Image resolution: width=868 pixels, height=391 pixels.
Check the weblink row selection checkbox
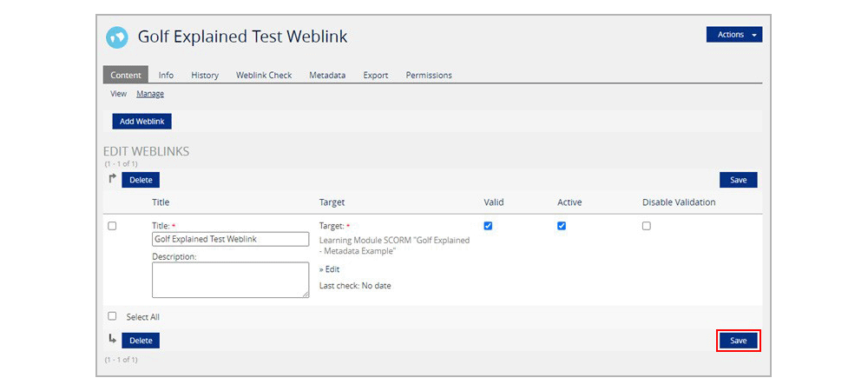point(112,226)
